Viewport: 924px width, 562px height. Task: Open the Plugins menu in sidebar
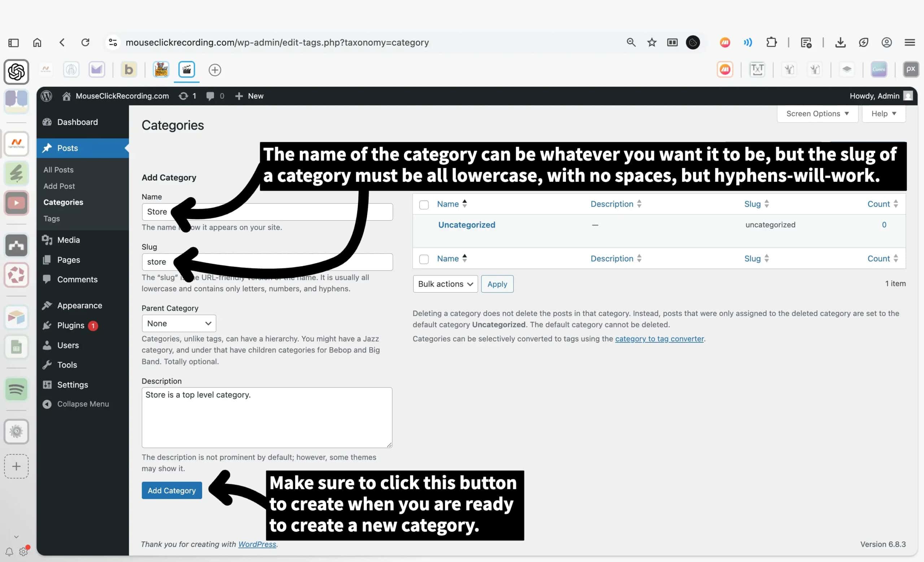click(70, 325)
